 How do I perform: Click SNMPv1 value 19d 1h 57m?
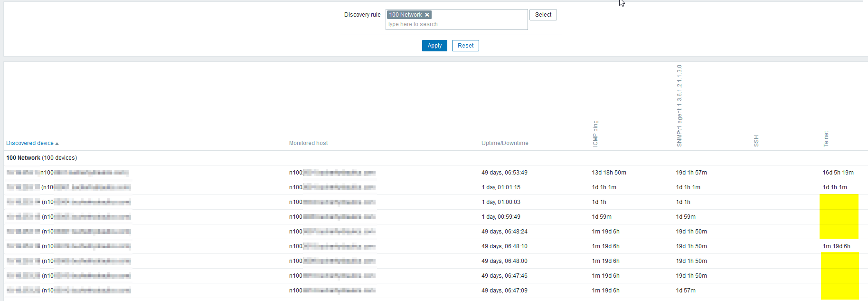click(x=691, y=173)
